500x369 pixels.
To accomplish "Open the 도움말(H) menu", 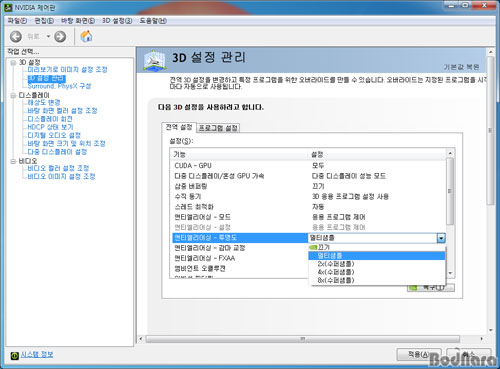I will [153, 21].
